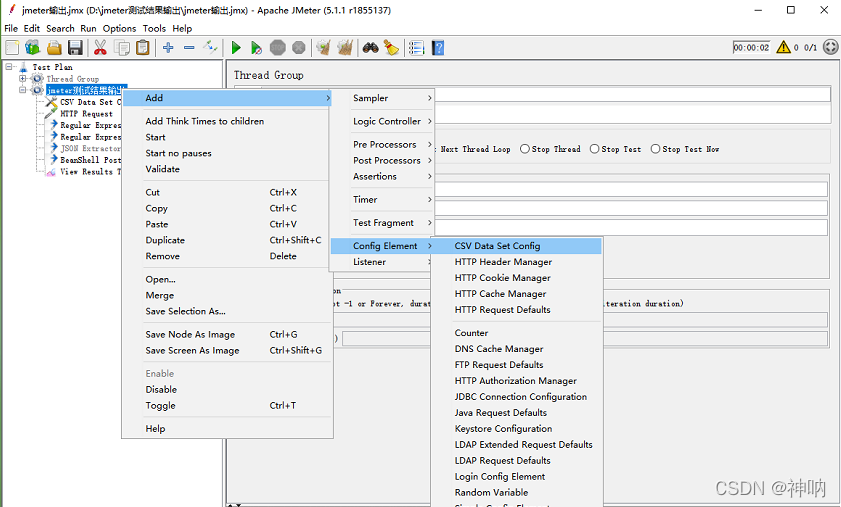Click the Collapse All minus icon

pos(189,48)
